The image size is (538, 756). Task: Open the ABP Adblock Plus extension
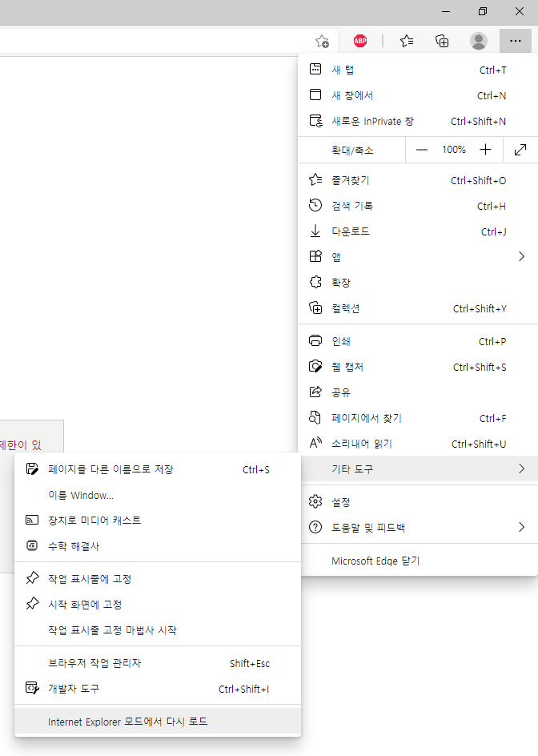pos(360,42)
